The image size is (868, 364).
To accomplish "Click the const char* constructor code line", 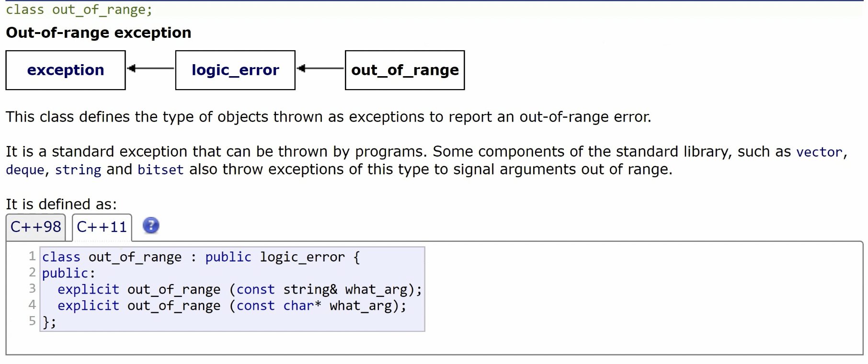I will [x=232, y=306].
